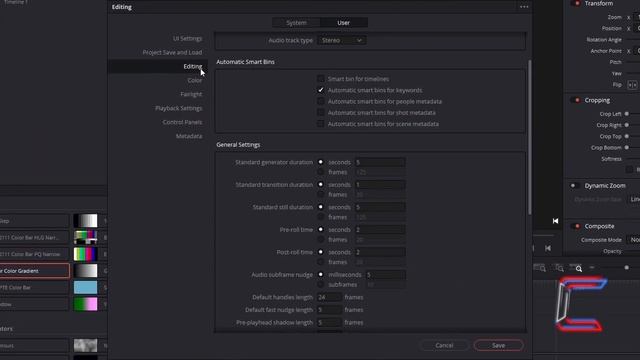The image size is (640, 360).
Task: Click the green-to-pink Window generator thumbnail
Action: click(x=85, y=304)
